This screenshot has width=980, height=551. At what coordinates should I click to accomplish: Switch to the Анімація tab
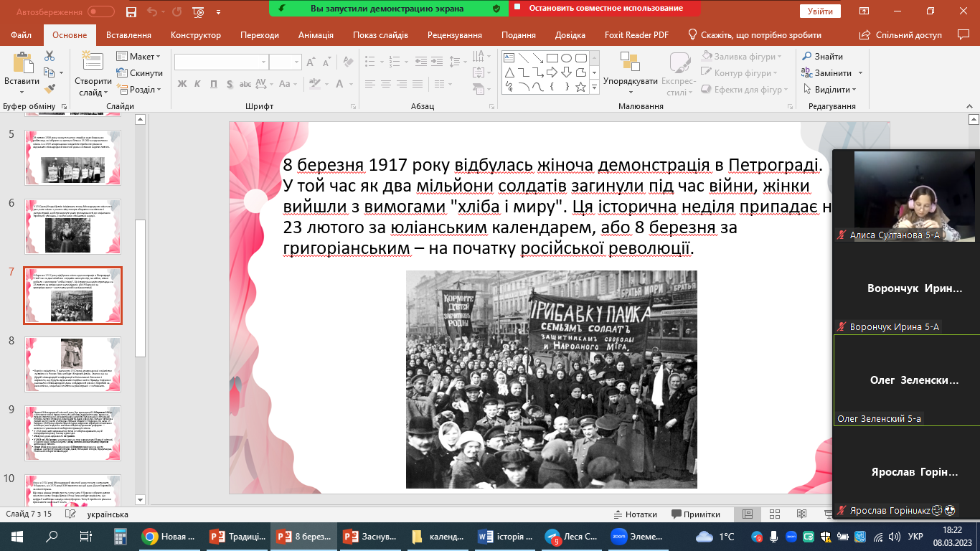coord(316,35)
